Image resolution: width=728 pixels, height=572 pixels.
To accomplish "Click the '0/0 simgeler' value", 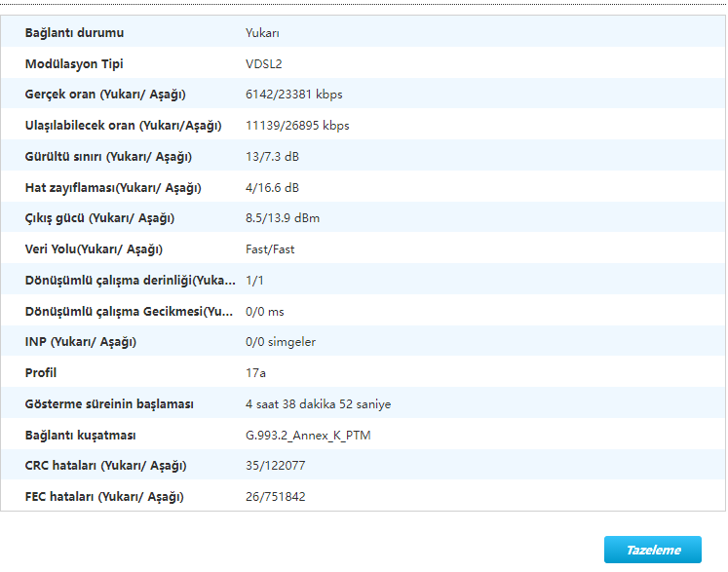I will click(x=281, y=342).
